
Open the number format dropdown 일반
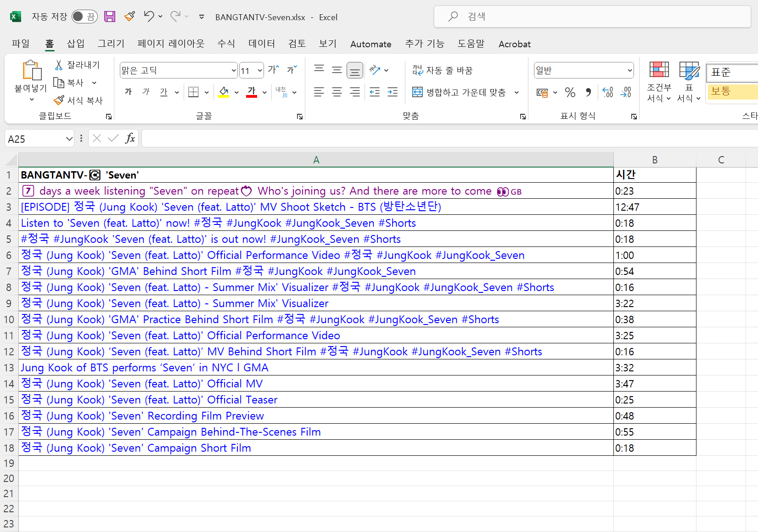[x=629, y=71]
